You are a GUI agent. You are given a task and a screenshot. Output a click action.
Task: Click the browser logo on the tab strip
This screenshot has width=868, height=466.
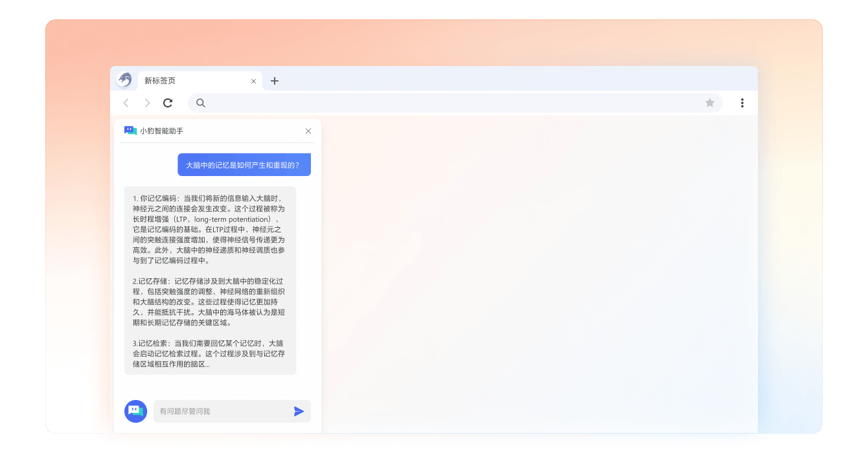coord(124,80)
